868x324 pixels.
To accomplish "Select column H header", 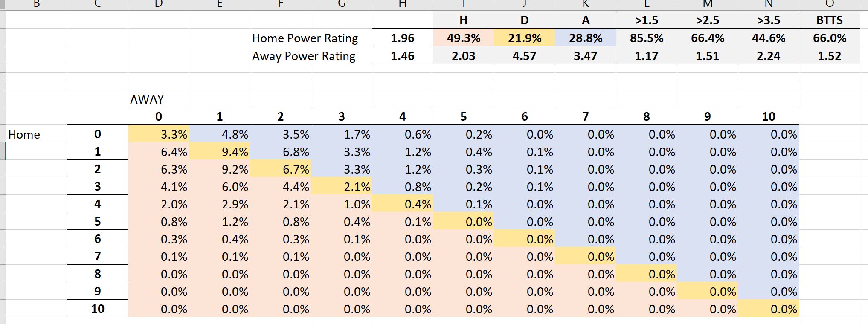I will pos(402,4).
